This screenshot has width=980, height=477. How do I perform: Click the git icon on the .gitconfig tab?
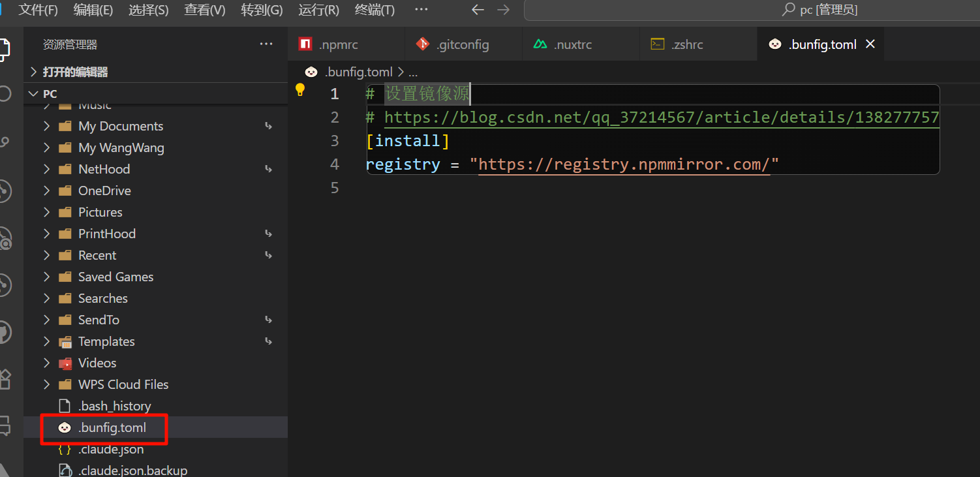click(423, 44)
